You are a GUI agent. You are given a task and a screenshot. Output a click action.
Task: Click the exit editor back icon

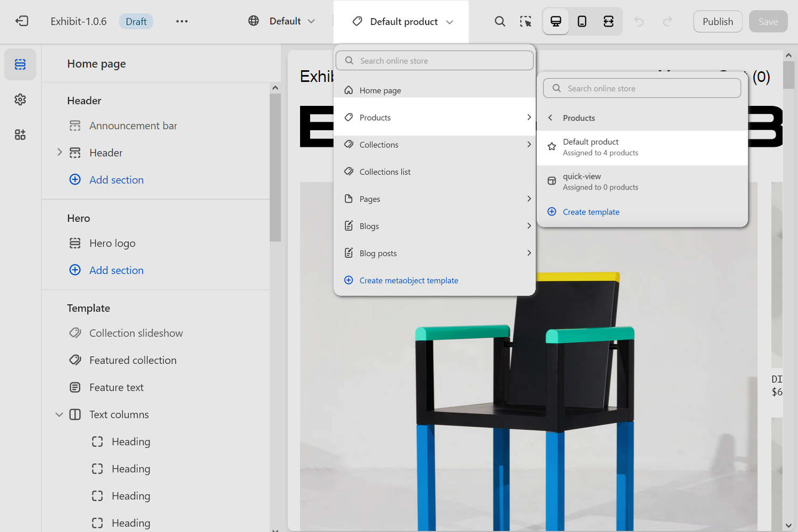coord(22,21)
